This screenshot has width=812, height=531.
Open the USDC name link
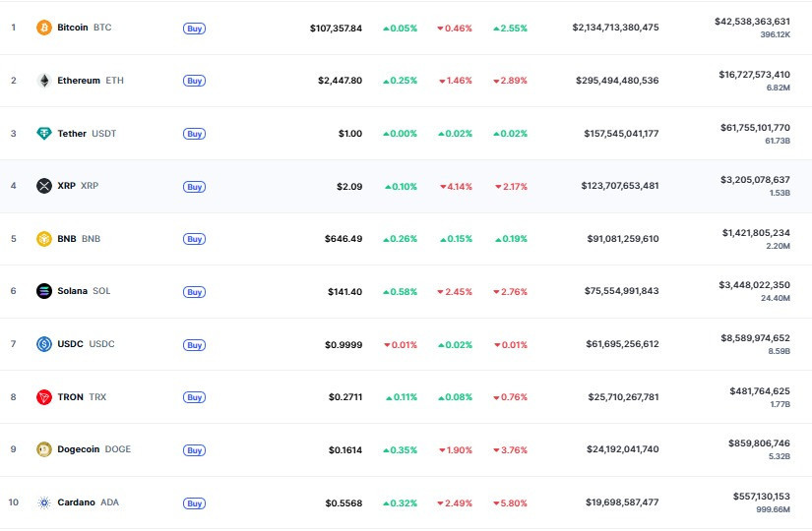pyautogui.click(x=71, y=344)
